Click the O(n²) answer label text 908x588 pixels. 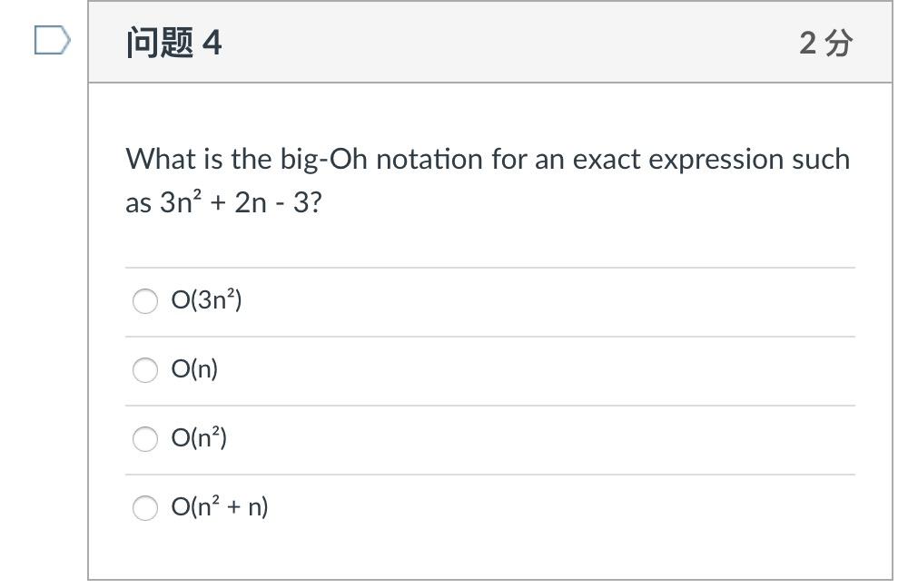199,437
